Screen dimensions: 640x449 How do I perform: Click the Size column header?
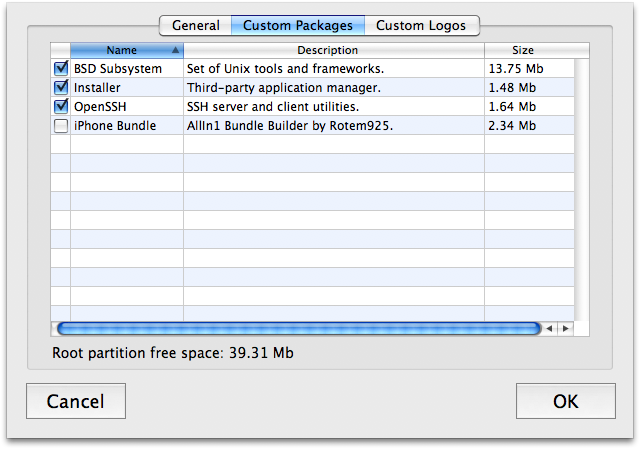(523, 50)
